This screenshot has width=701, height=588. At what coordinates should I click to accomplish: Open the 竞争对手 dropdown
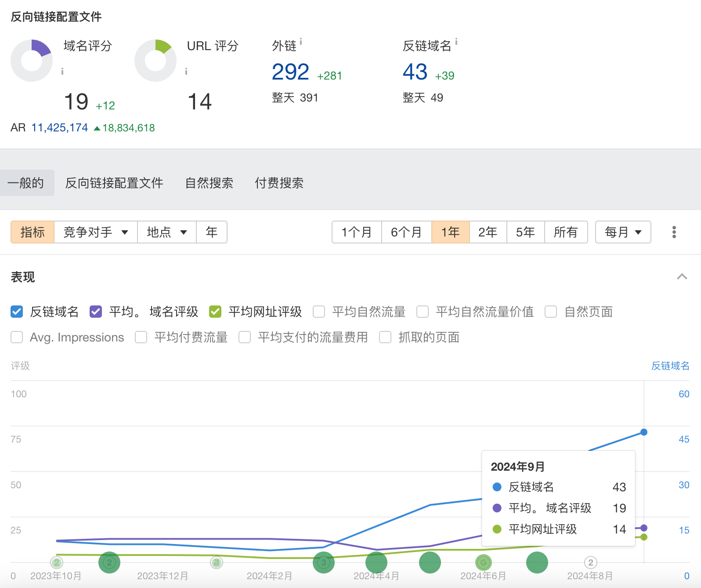96,232
